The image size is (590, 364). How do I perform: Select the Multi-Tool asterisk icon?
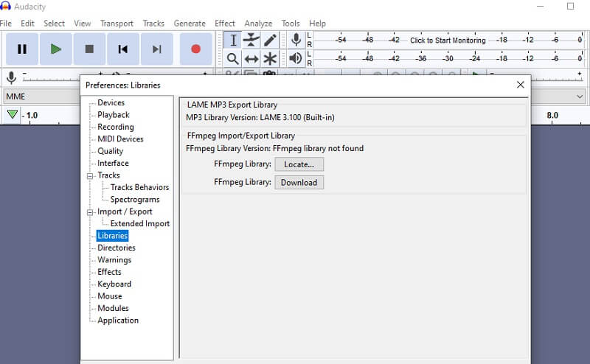click(x=270, y=59)
